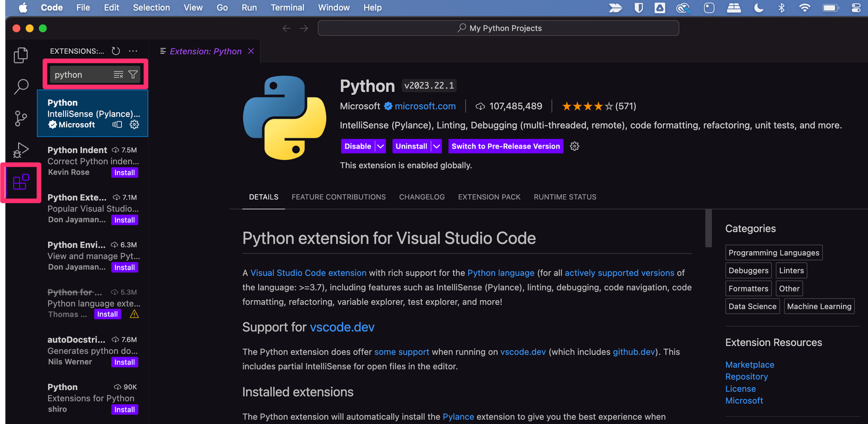Click the Manage gear on Python extension entry
868x424 pixels.
[134, 124]
